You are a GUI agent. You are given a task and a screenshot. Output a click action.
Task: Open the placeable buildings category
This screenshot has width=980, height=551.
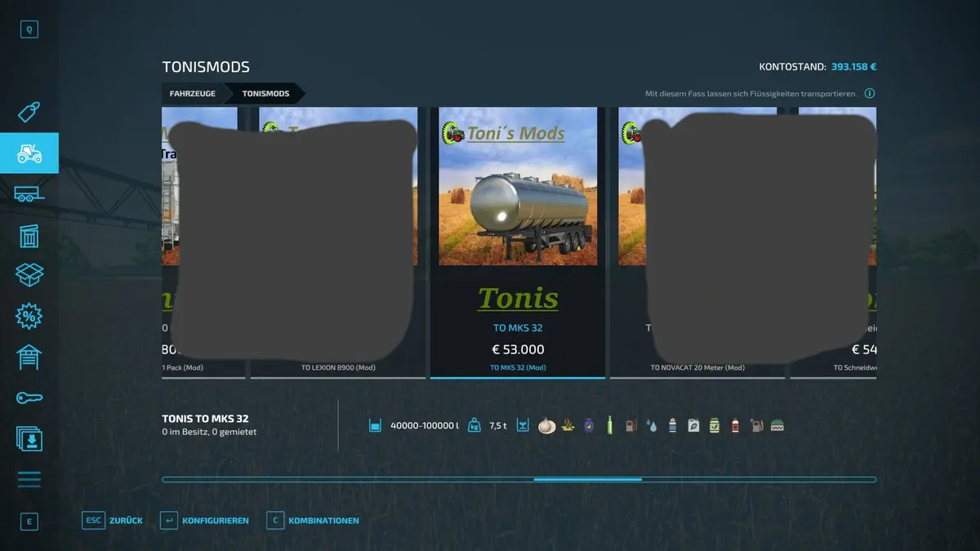pyautogui.click(x=29, y=236)
